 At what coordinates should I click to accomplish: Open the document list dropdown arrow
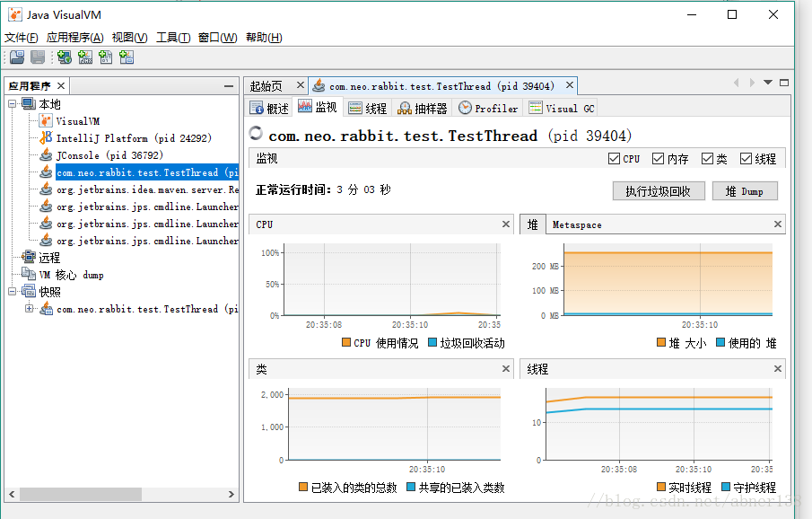[x=768, y=83]
